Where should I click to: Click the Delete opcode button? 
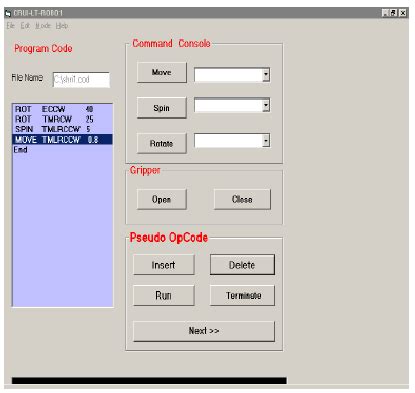(242, 265)
